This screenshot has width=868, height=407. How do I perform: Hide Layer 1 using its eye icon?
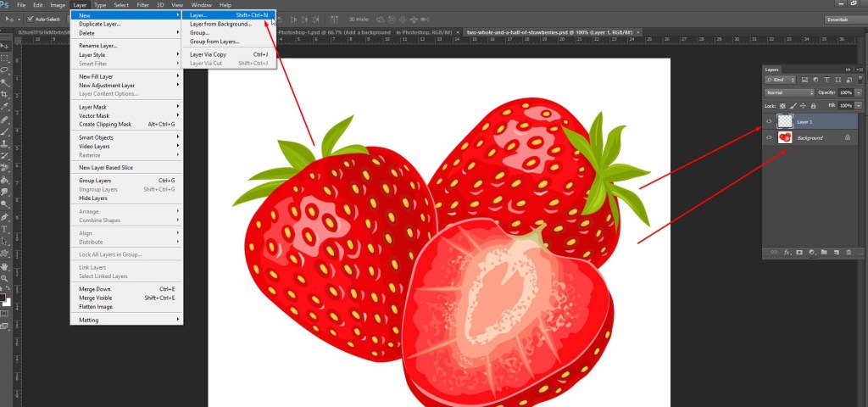coord(769,121)
